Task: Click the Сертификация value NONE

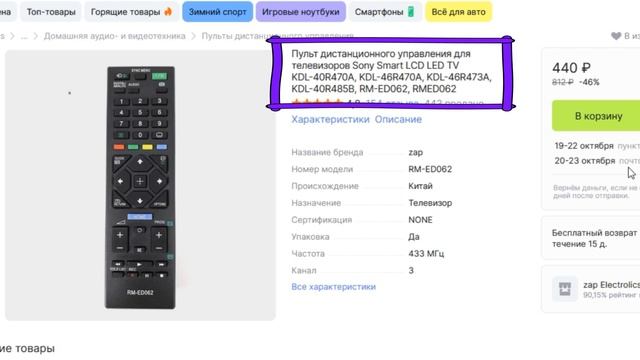Action: pyautogui.click(x=420, y=220)
